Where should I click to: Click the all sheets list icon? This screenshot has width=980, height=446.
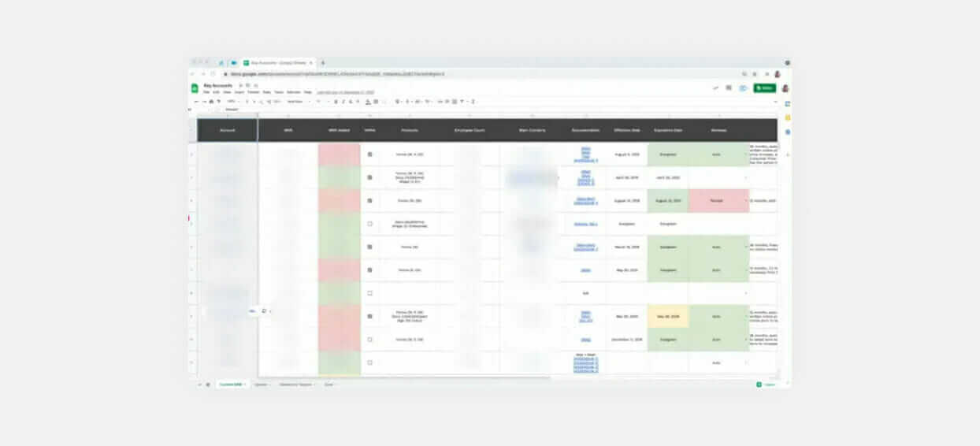208,385
